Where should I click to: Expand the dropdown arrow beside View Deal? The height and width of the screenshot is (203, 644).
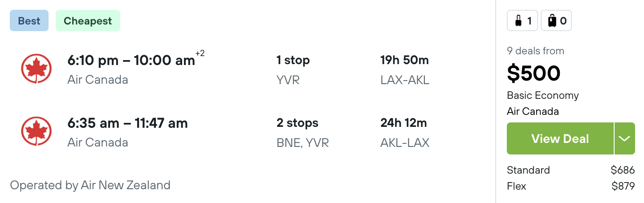[x=624, y=138]
